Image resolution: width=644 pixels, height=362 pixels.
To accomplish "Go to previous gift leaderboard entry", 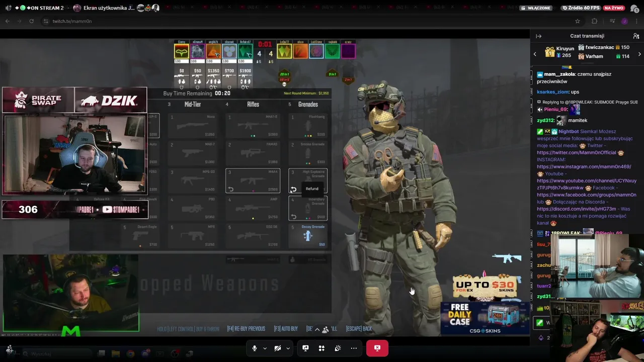I will coord(535,54).
